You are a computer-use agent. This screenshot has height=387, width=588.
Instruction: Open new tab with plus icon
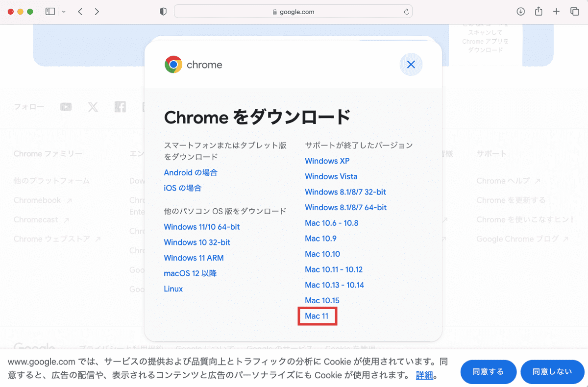tap(556, 12)
